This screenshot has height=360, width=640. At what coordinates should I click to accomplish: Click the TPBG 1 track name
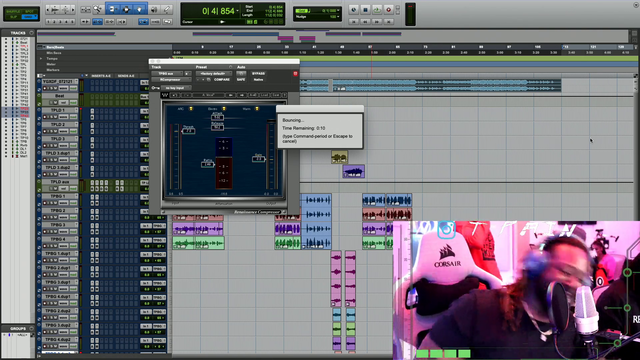[58, 196]
